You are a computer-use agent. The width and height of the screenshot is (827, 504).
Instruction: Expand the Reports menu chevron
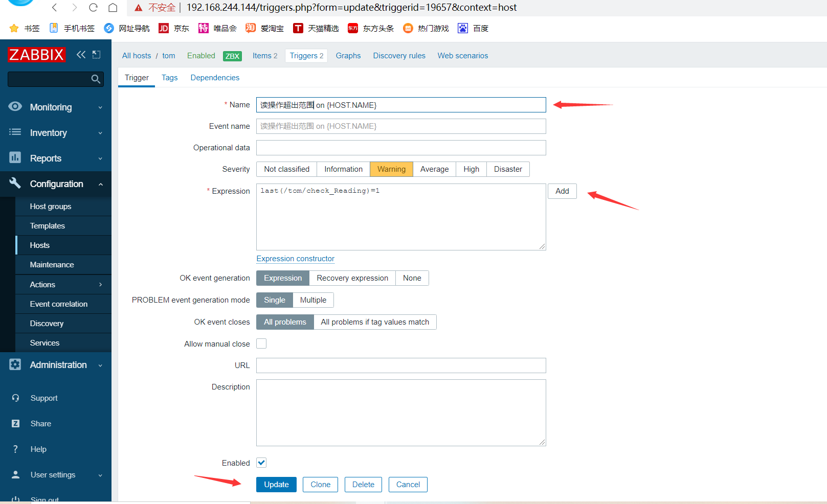click(x=100, y=158)
